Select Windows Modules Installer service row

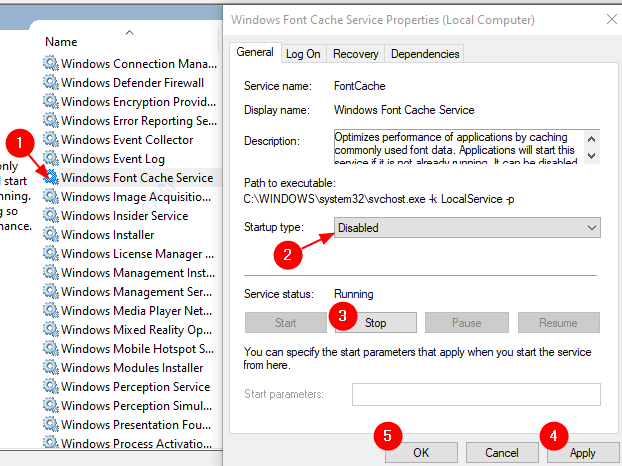point(132,368)
